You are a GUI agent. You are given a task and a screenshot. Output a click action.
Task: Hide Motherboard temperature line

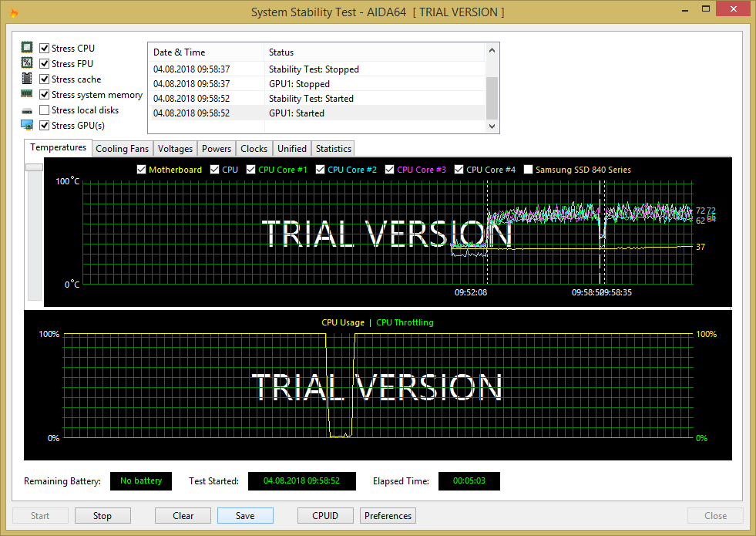click(x=141, y=170)
